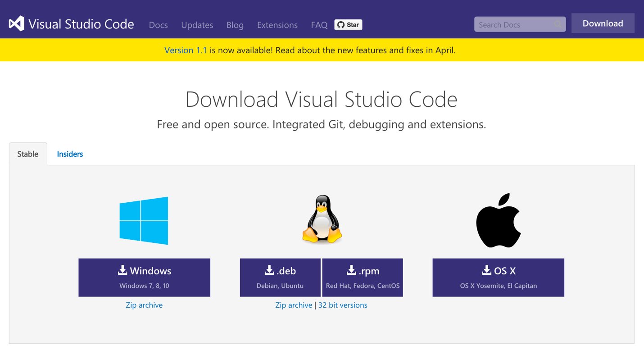
Task: Download the Windows installer
Action: tap(144, 277)
